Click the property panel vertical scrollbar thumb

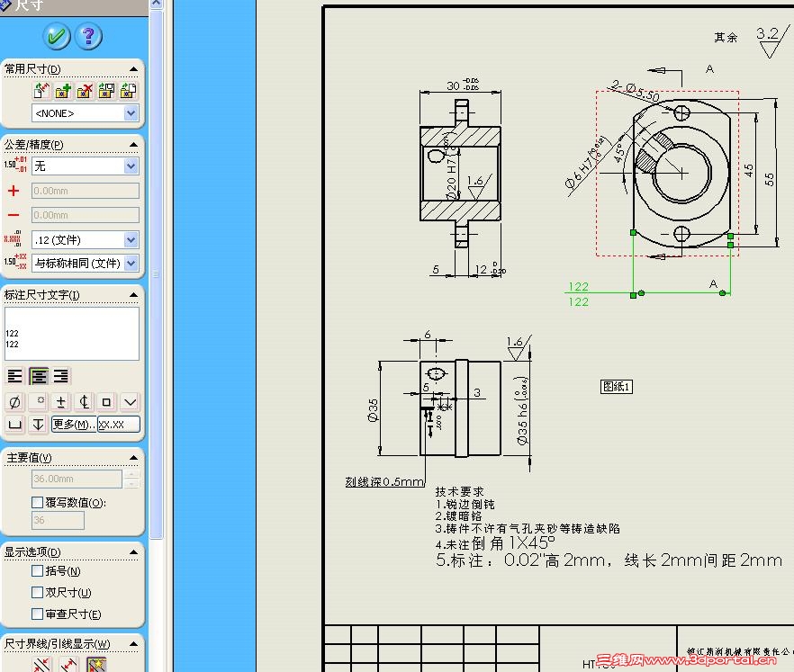point(156,273)
